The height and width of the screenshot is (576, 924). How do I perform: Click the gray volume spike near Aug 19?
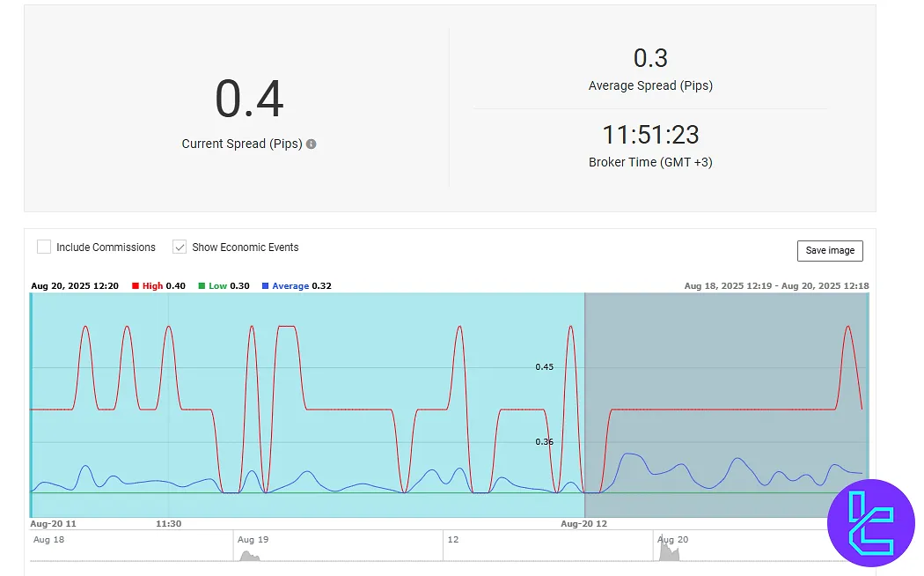(x=250, y=556)
